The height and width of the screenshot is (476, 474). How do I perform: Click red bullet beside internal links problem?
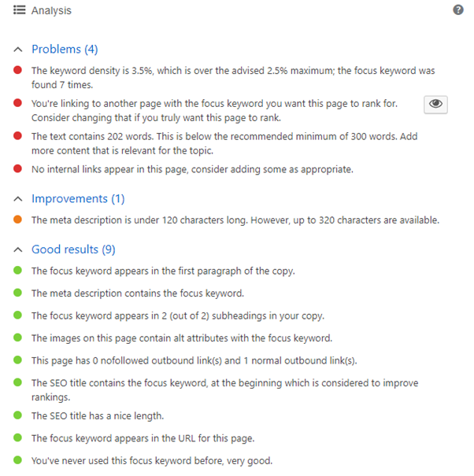click(18, 168)
